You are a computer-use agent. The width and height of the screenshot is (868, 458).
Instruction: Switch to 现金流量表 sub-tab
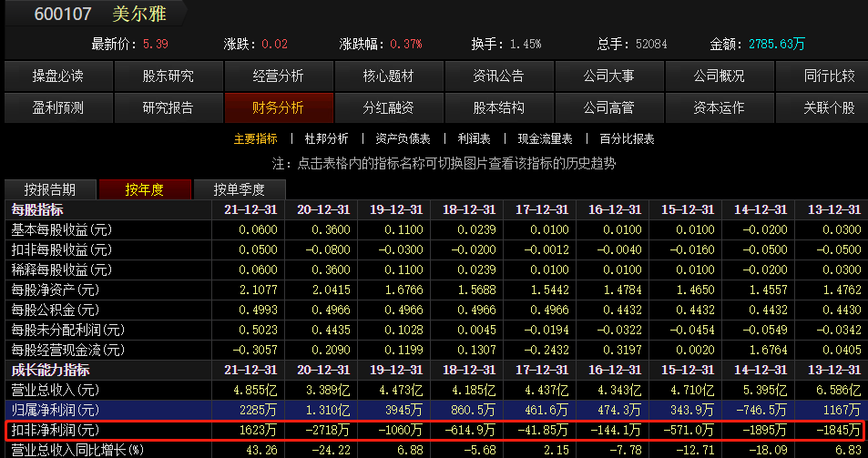tap(546, 138)
